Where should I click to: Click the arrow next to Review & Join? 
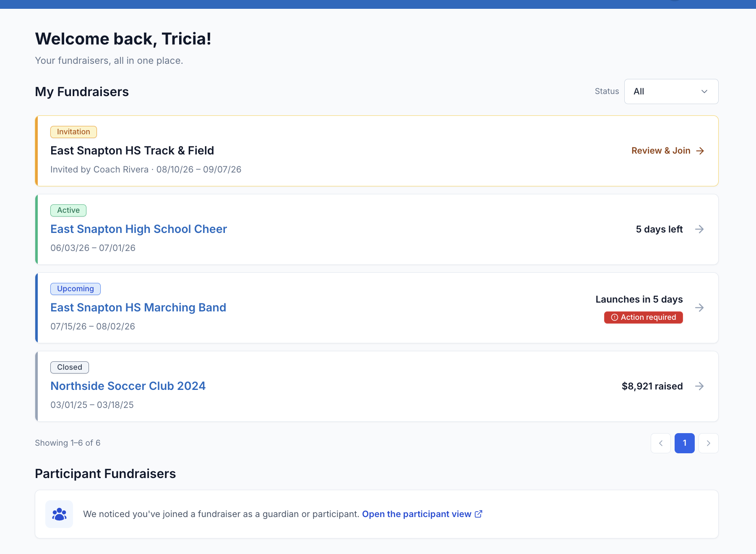700,151
